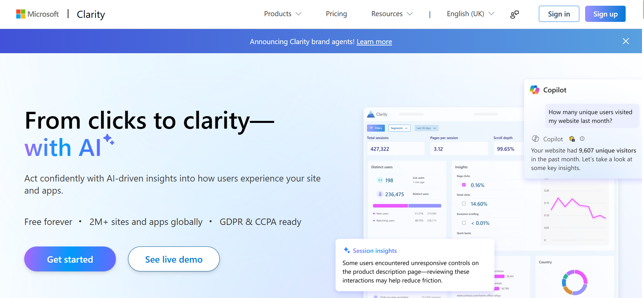Click the Microsoft logo

(x=37, y=14)
